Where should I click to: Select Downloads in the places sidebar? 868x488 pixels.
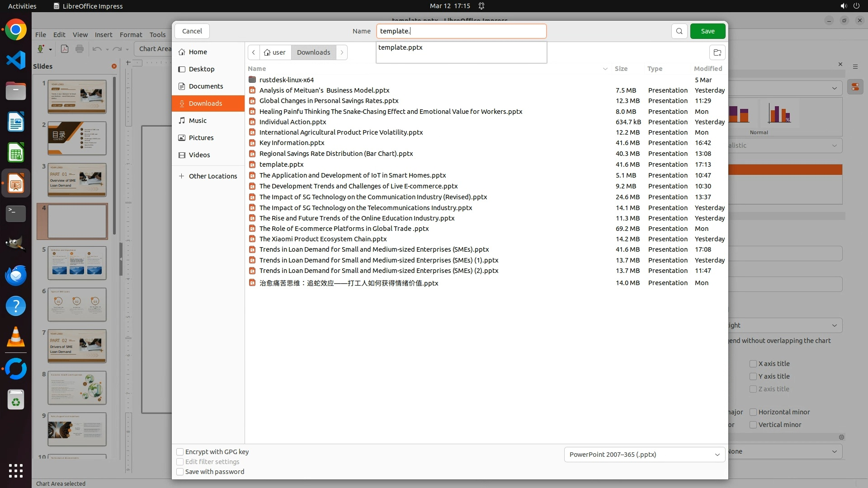click(205, 103)
